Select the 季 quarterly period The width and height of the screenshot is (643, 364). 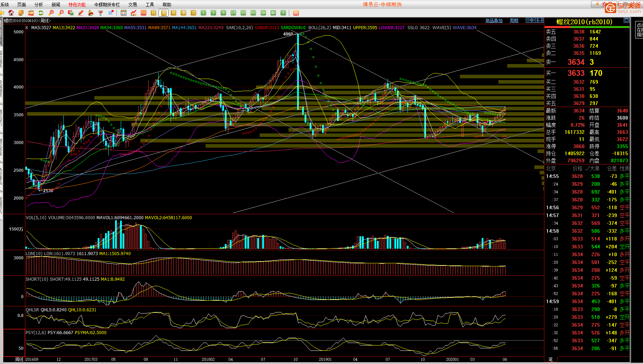click(x=183, y=13)
